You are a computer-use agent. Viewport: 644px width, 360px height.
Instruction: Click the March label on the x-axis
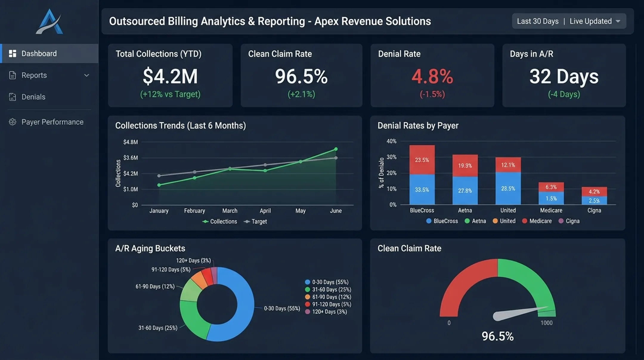[x=230, y=211]
